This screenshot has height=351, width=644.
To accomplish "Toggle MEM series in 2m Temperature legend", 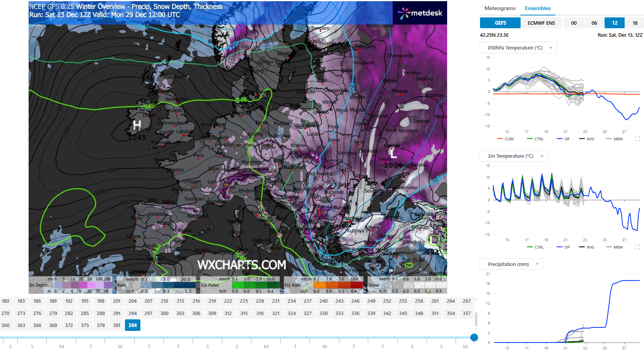I will (x=615, y=247).
